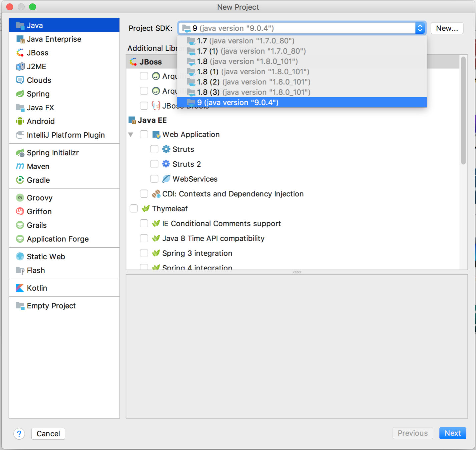476x450 pixels.
Task: Select the Java FX folder icon
Action: pyautogui.click(x=20, y=108)
